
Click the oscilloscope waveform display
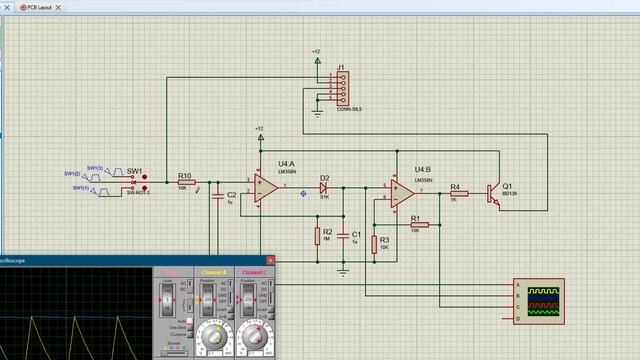76,313
